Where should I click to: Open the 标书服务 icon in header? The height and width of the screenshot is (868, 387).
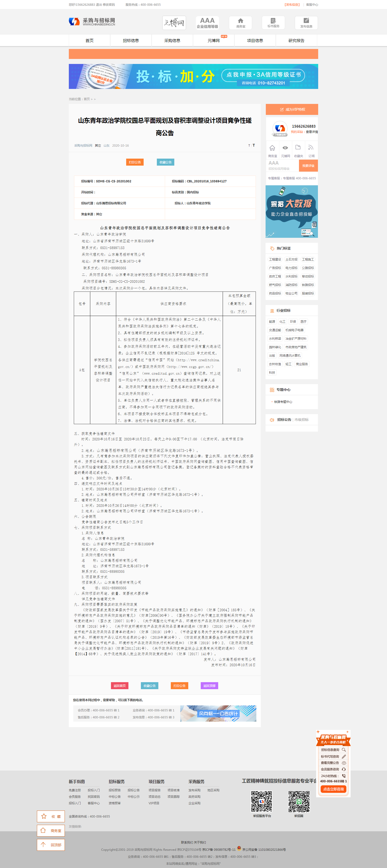click(x=273, y=21)
